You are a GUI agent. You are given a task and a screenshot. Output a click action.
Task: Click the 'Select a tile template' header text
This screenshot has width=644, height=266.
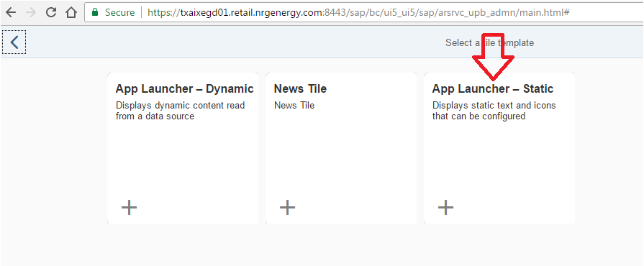point(489,42)
